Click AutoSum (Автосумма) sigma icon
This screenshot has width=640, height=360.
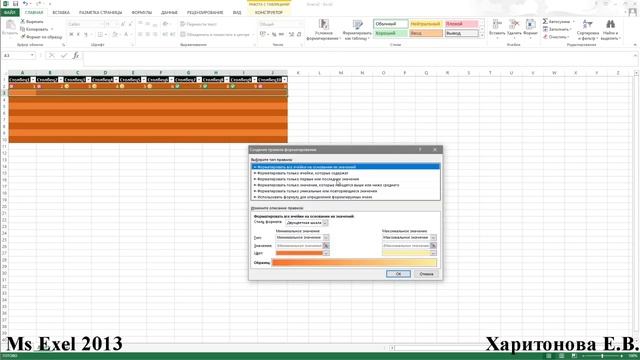(545, 21)
